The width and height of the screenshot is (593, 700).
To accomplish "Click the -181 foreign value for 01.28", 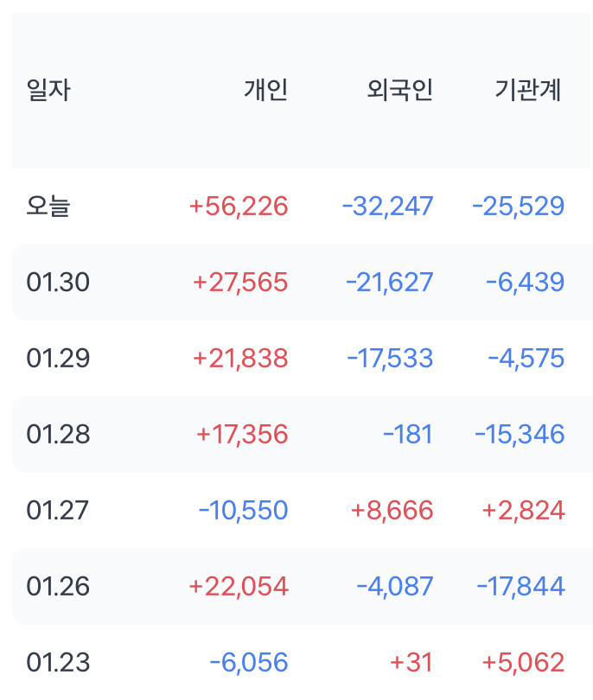I will (x=408, y=435).
